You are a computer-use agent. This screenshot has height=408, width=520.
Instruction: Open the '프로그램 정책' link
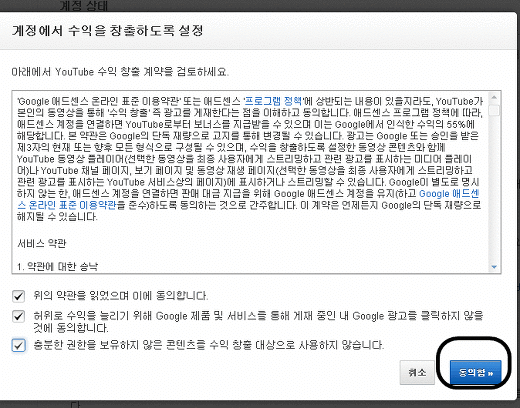273,101
